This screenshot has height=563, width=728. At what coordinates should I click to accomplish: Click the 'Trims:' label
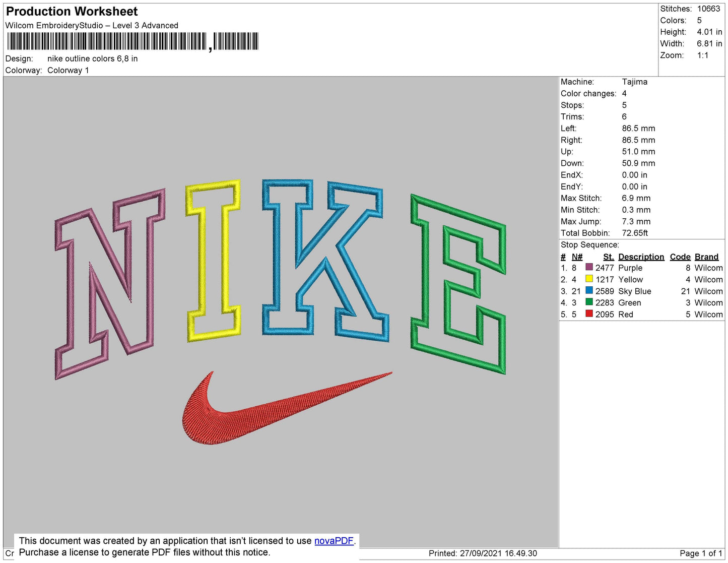click(x=572, y=116)
